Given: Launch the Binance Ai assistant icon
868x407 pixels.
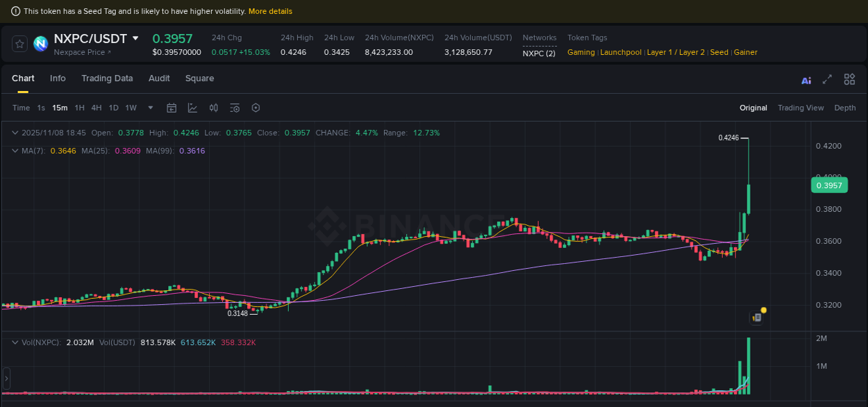Looking at the screenshot, I should 806,81.
